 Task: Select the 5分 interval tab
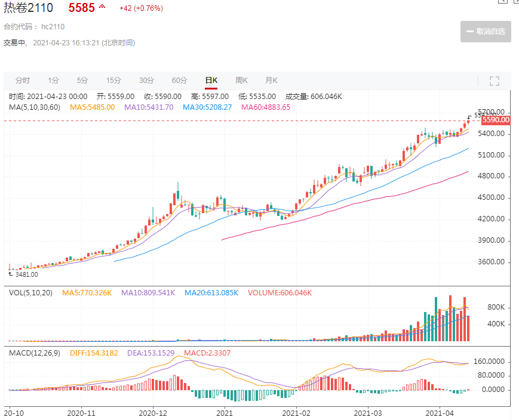(x=82, y=81)
